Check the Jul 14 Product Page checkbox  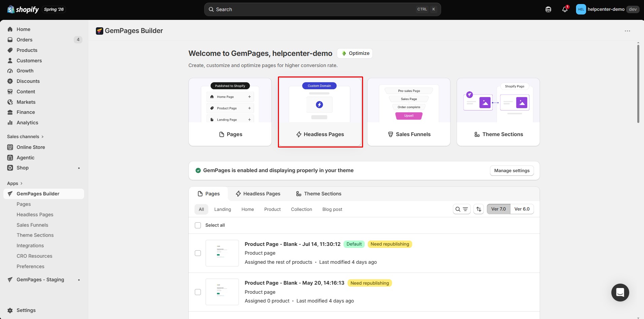(198, 253)
